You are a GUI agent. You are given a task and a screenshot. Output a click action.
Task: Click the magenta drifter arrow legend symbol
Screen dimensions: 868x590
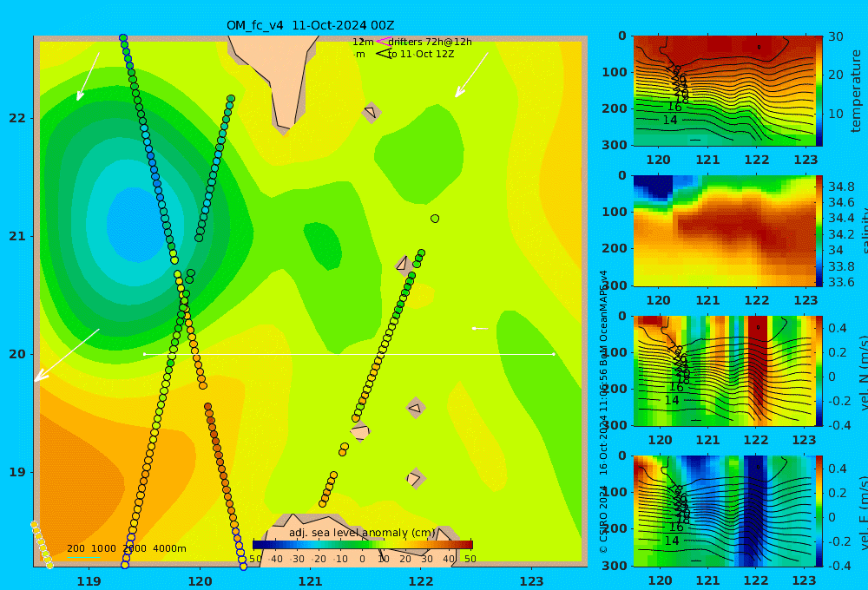pos(384,41)
